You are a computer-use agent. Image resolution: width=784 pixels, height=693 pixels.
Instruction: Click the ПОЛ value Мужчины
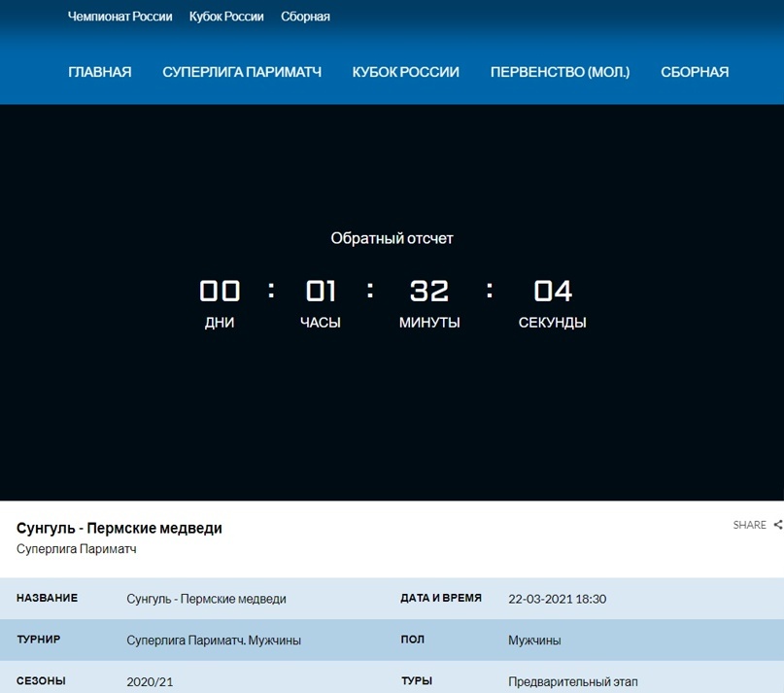(x=534, y=641)
